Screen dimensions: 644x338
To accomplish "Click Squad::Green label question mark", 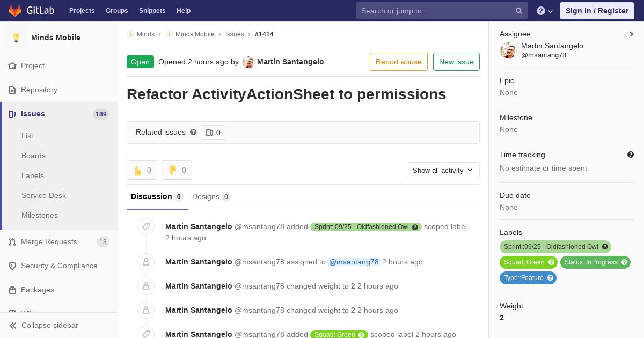I will [x=551, y=262].
